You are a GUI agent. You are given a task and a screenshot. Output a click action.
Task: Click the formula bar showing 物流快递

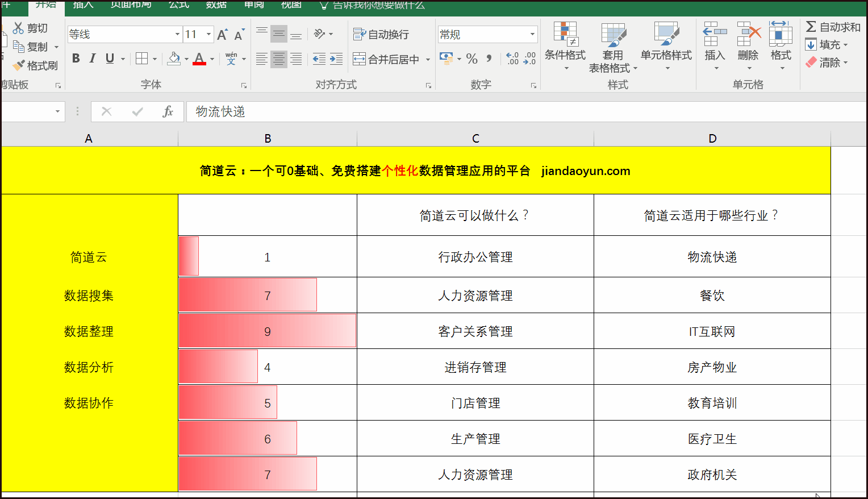coord(526,111)
